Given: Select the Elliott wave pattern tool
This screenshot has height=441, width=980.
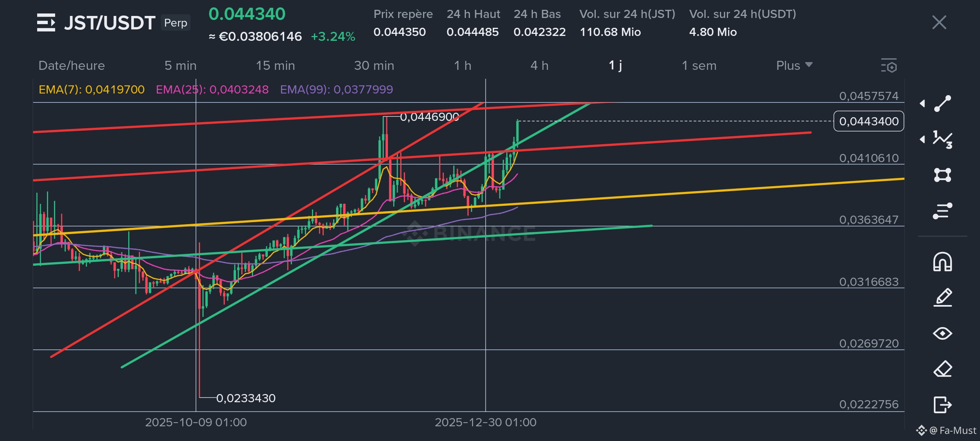Looking at the screenshot, I should [942, 140].
